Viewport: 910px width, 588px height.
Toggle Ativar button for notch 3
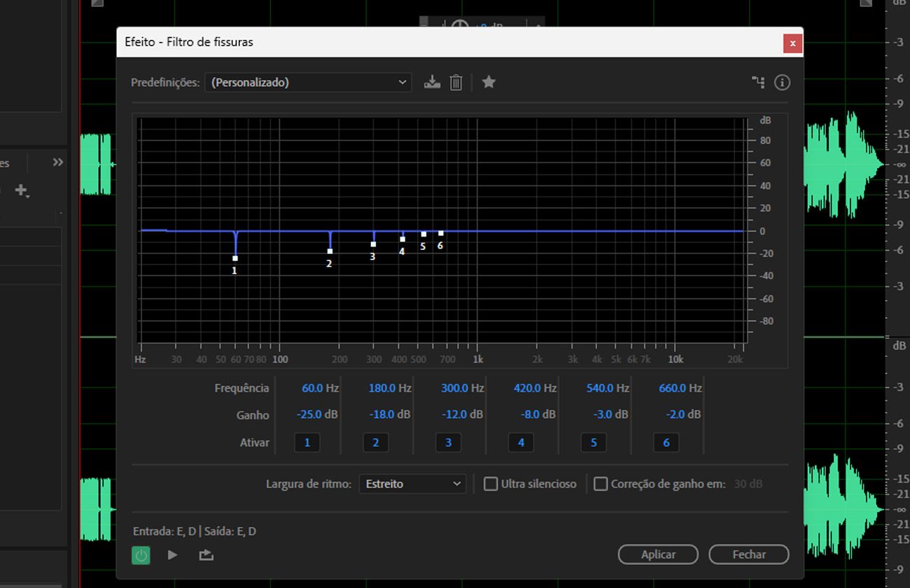(448, 442)
